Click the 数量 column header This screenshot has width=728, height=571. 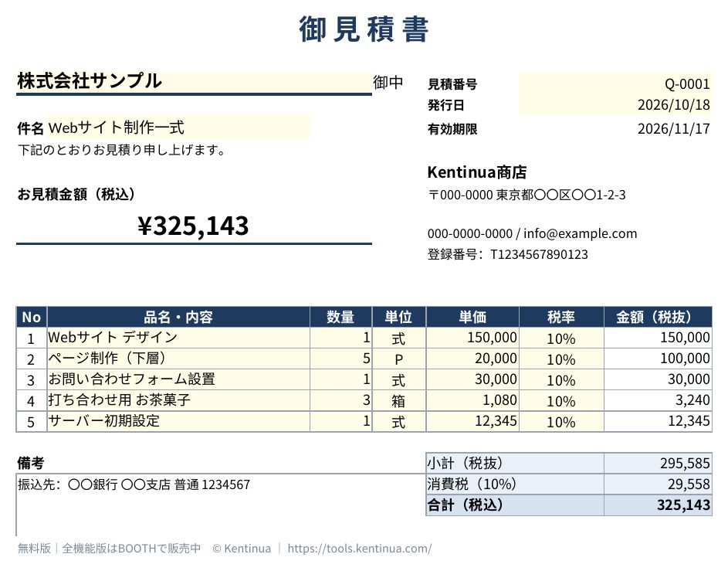point(340,317)
